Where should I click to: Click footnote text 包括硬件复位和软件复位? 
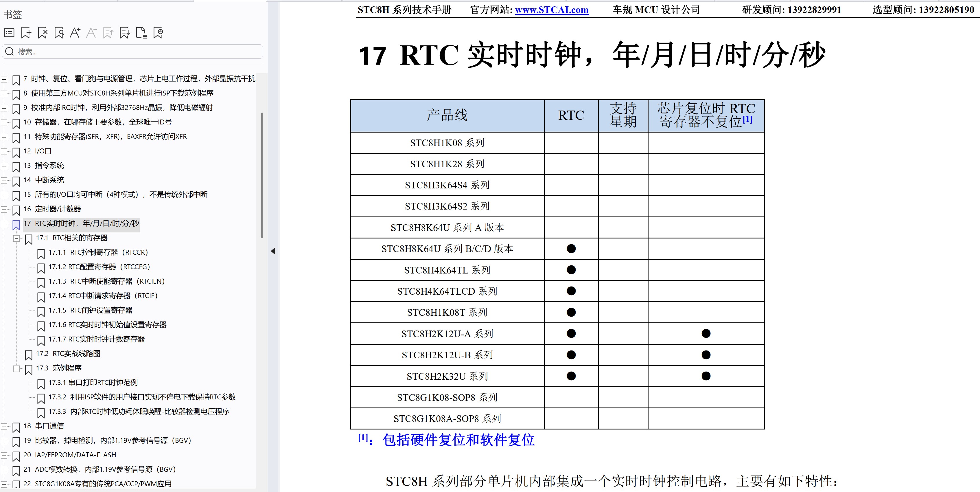458,440
